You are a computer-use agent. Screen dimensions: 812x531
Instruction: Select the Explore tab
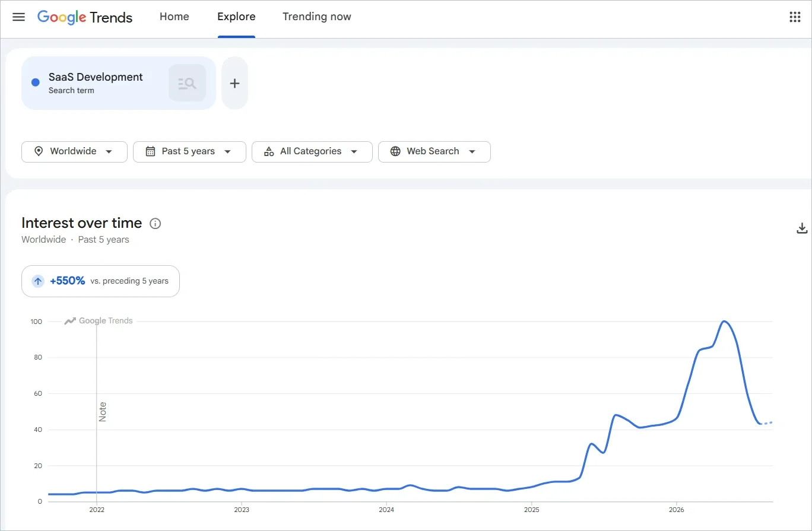pyautogui.click(x=236, y=17)
